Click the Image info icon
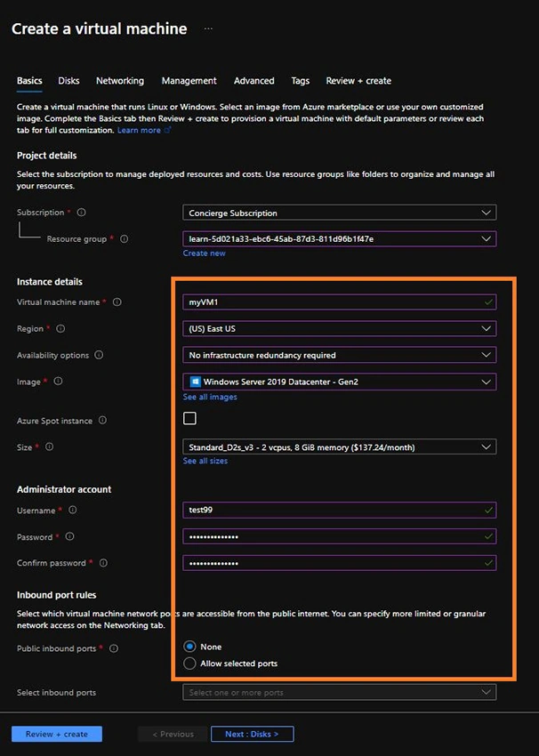Viewport: 539px width, 756px height. click(x=58, y=381)
